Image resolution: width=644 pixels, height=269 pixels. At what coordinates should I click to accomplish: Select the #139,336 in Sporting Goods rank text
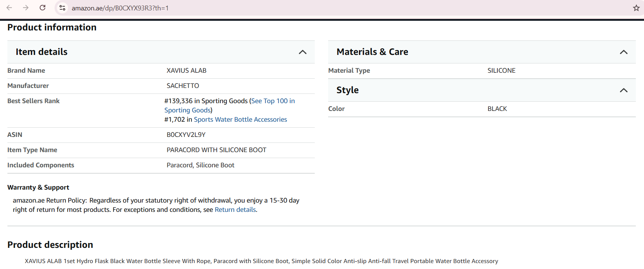[x=206, y=101]
